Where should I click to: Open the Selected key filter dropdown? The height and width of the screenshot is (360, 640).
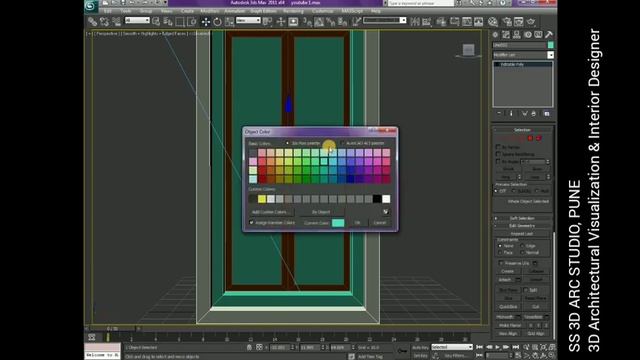point(452,347)
